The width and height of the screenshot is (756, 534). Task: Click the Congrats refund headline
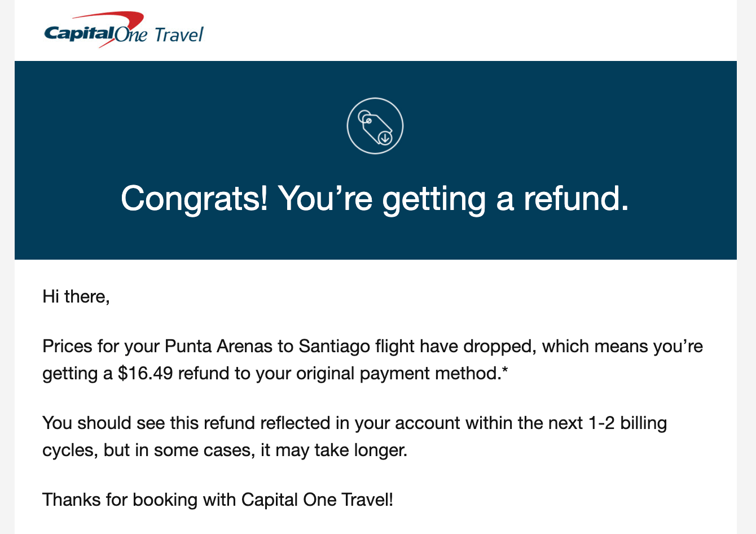pos(375,199)
